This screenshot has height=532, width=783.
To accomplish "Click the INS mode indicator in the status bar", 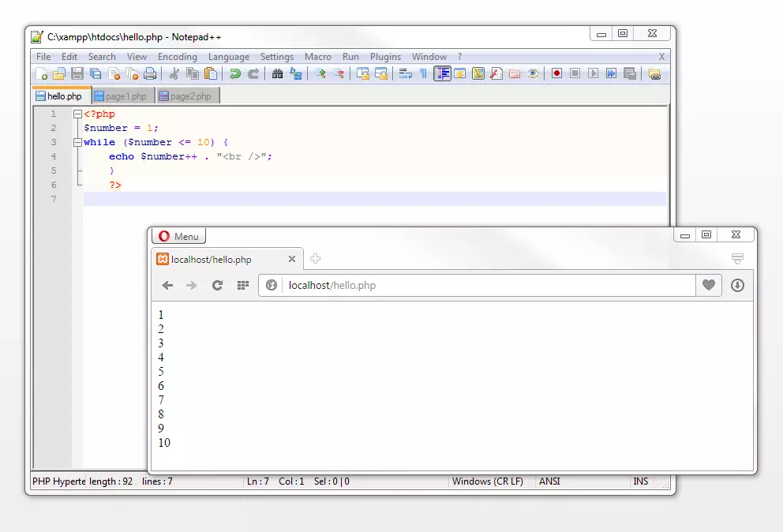I will 640,481.
